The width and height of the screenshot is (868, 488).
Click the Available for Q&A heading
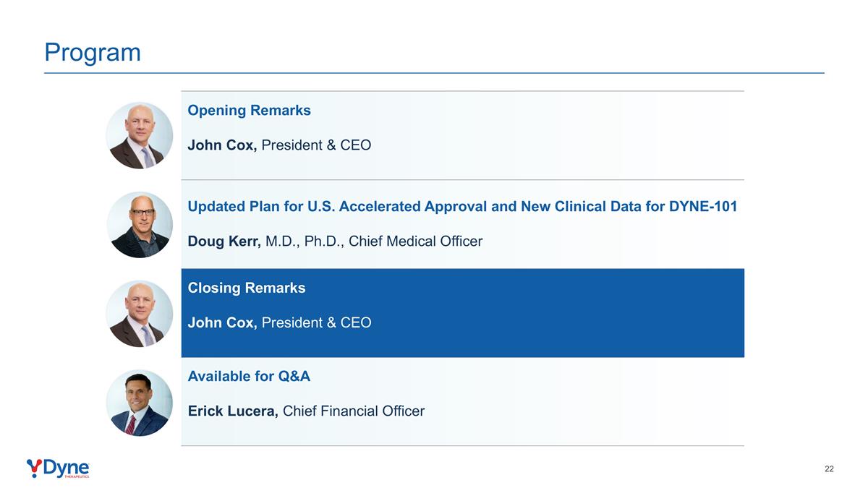(249, 377)
